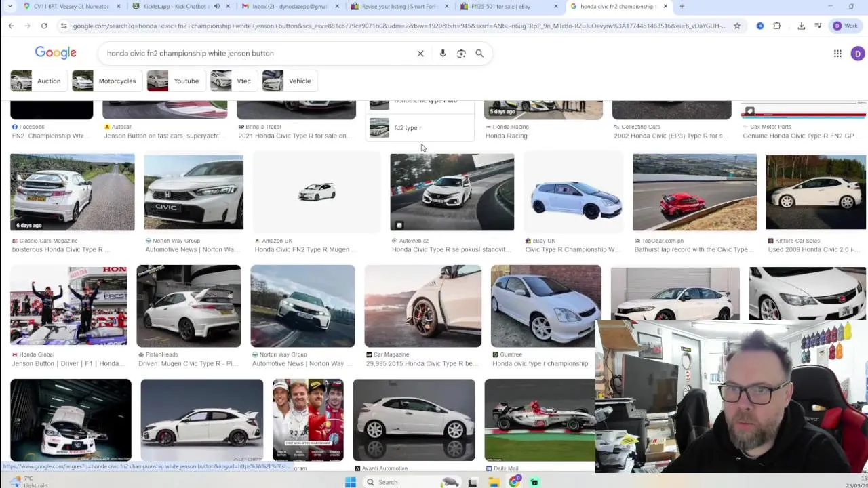Select the Vtec filter chip
This screenshot has width=868, height=488.
click(233, 81)
